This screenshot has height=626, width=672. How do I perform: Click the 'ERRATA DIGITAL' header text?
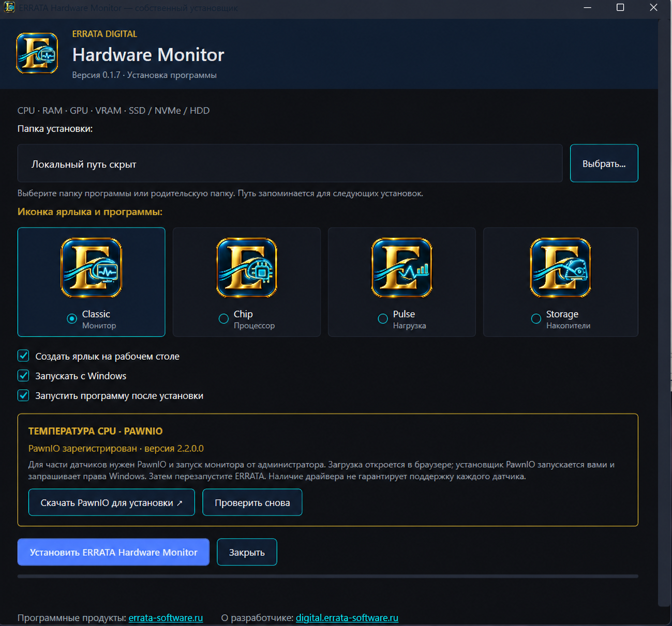[x=104, y=34]
